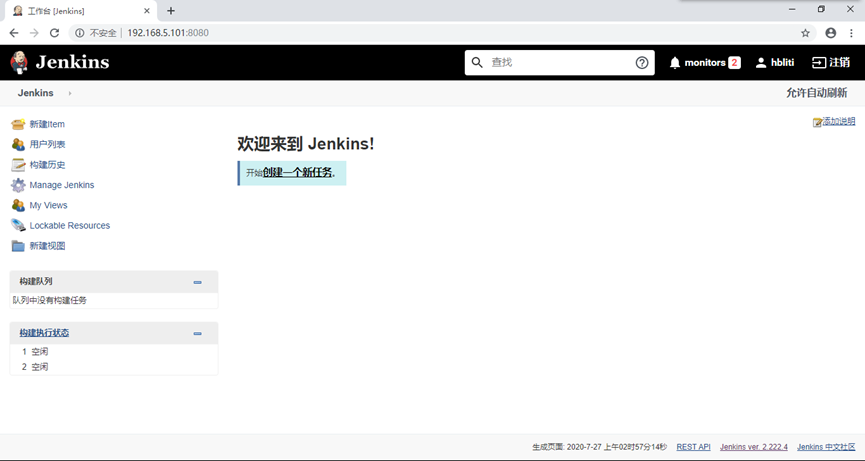Click the 生成页面 timestamp text in footer
This screenshot has height=461, width=865.
pyautogui.click(x=599, y=447)
